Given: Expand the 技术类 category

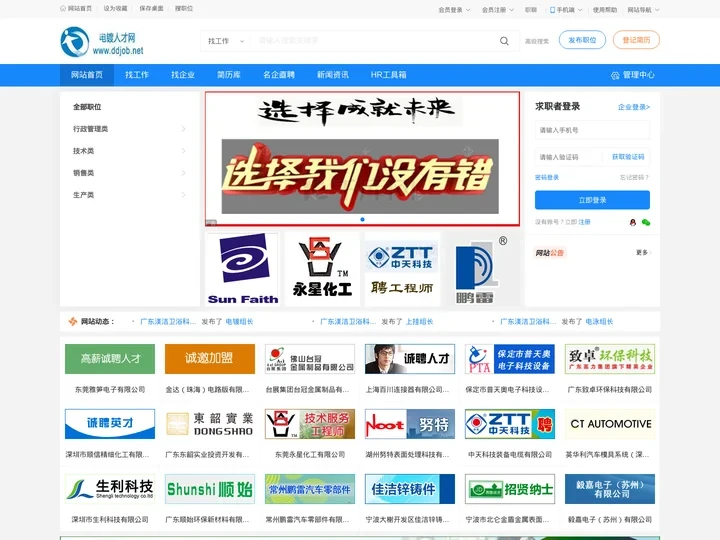Looking at the screenshot, I should pos(129,151).
